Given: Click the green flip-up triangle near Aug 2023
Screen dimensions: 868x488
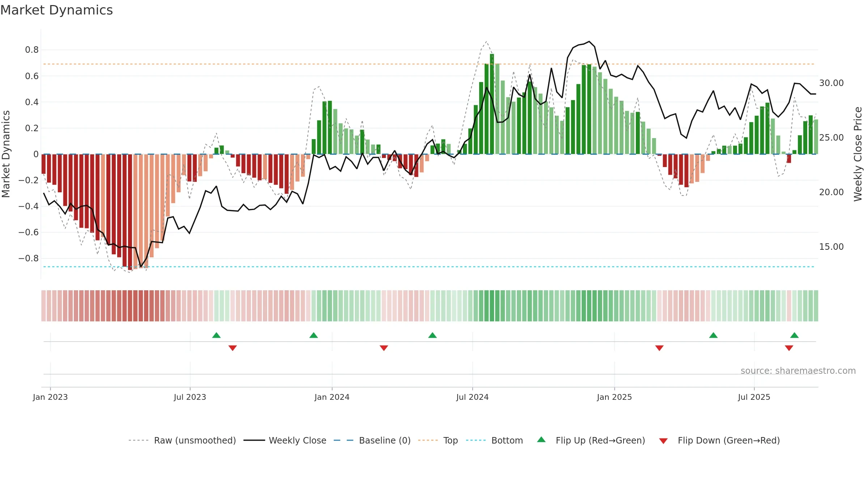Looking at the screenshot, I should click(216, 335).
